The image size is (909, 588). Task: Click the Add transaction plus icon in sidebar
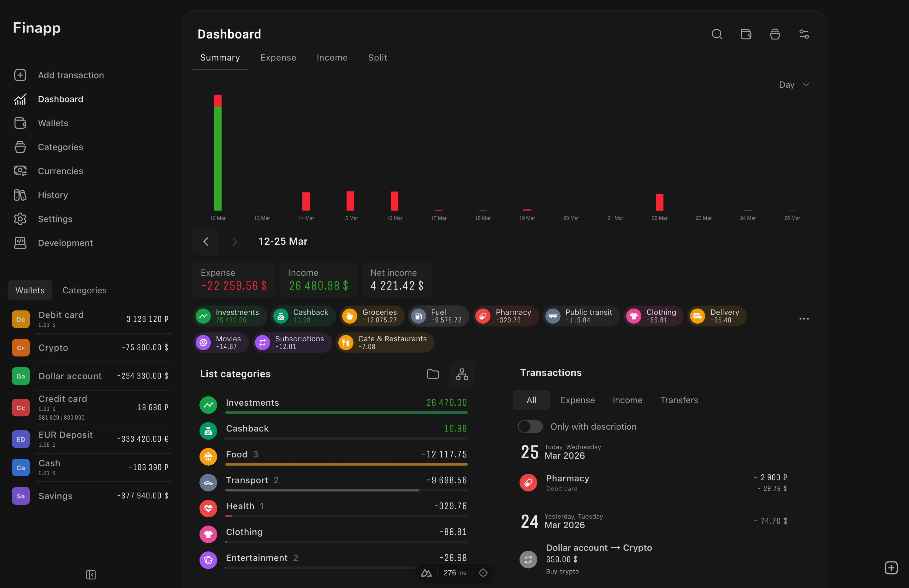[x=20, y=75]
